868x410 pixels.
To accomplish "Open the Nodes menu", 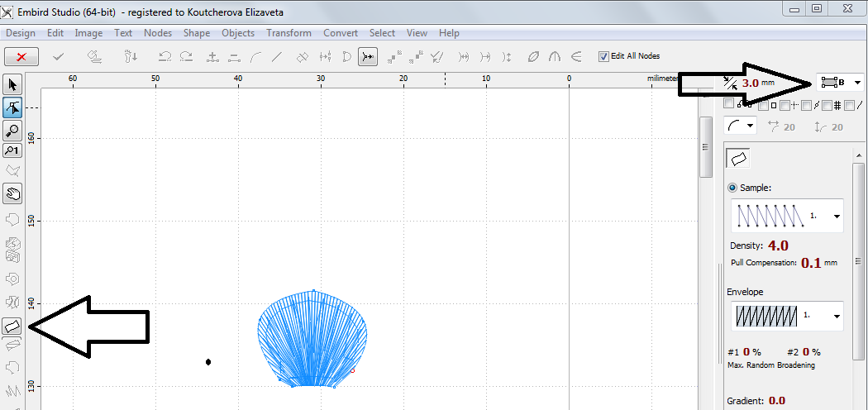I will (x=158, y=33).
